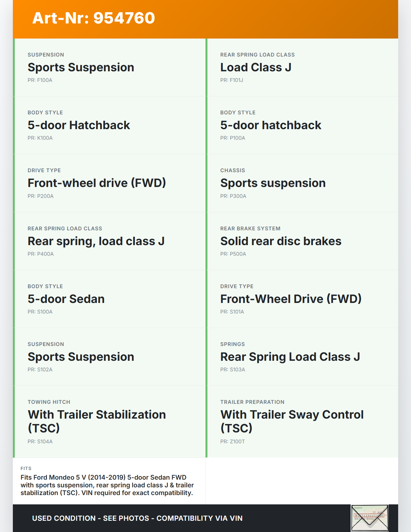Select the Sports Suspension card PR F100A
Image resolution: width=411 pixels, height=532 pixels.
pos(109,67)
